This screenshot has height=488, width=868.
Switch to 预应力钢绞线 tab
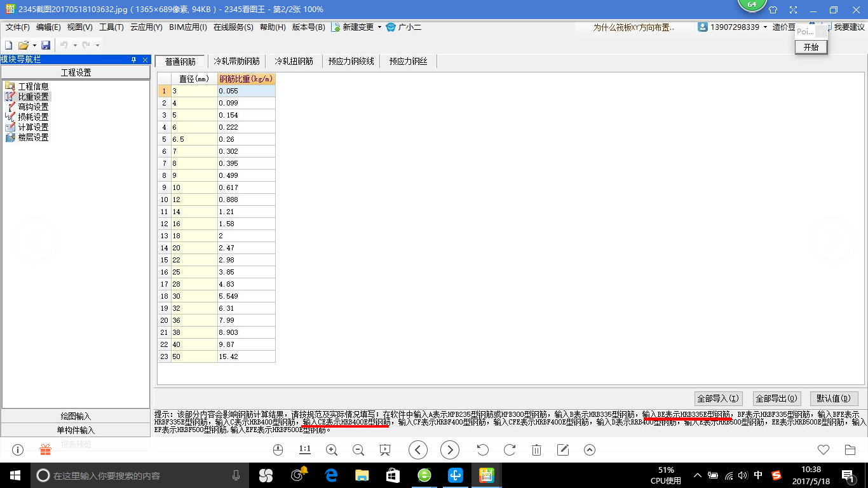[351, 62]
